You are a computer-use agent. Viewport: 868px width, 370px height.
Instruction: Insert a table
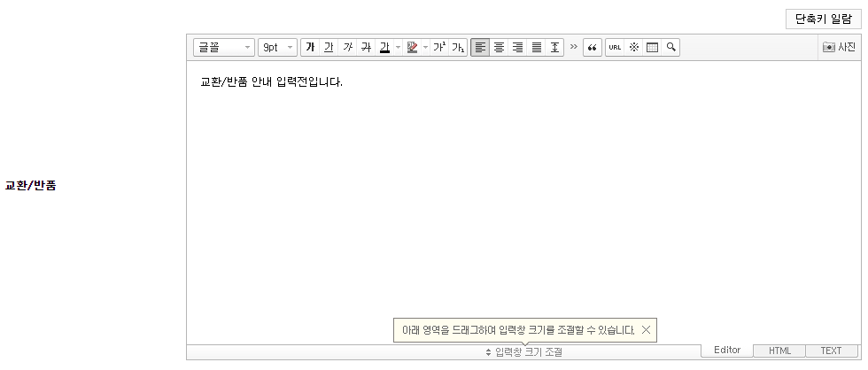tap(652, 48)
